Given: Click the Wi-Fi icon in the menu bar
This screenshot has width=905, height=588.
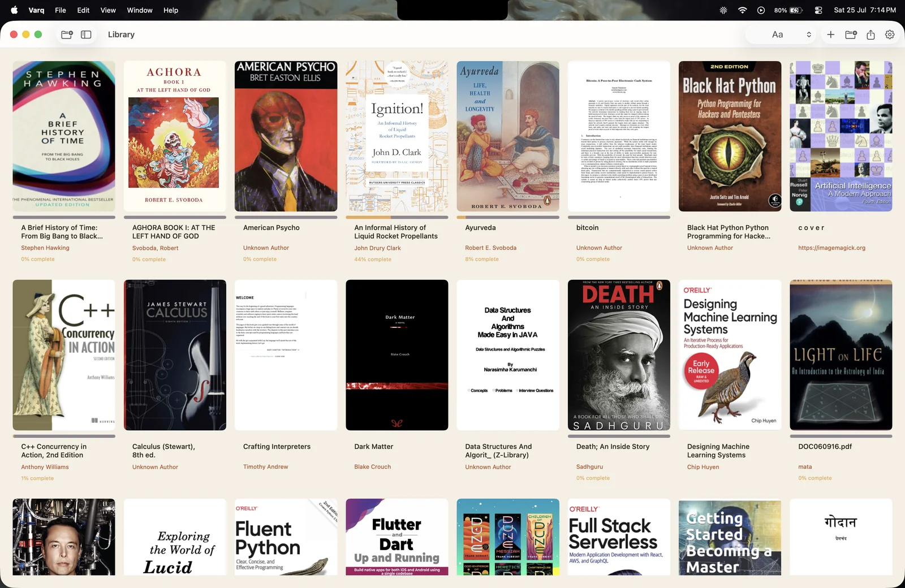Looking at the screenshot, I should click(x=742, y=10).
